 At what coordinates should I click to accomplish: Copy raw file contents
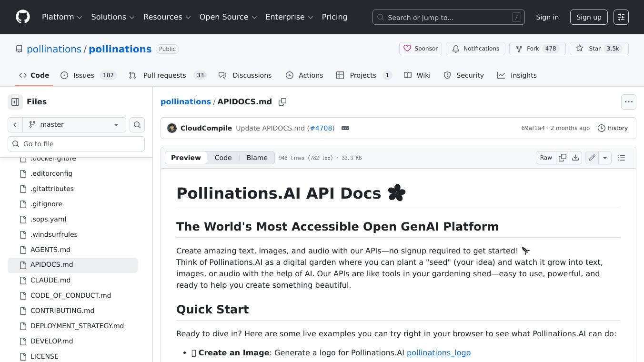coord(563,158)
